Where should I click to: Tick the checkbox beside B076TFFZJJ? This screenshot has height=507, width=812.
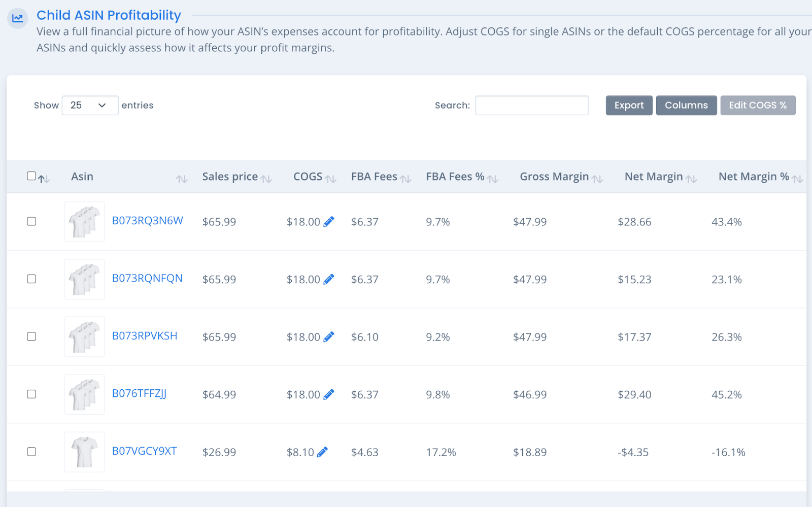click(x=31, y=394)
